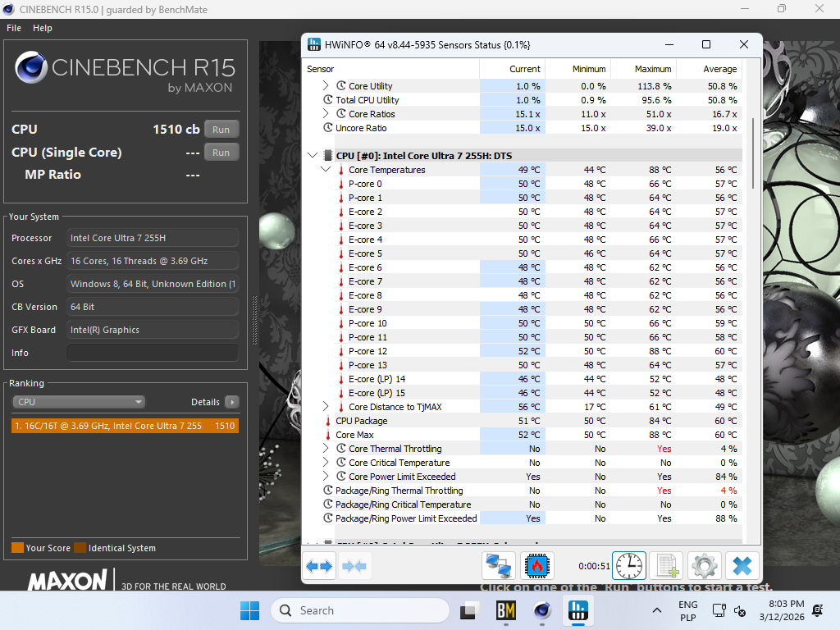Screen dimensions: 840x630
Task: Expand Core Distance to TjMAX
Action: 326,407
